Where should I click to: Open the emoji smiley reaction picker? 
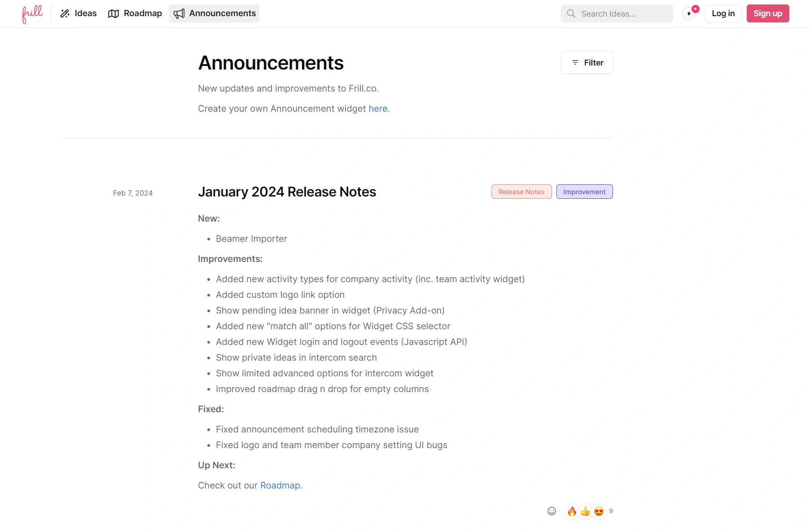click(552, 511)
